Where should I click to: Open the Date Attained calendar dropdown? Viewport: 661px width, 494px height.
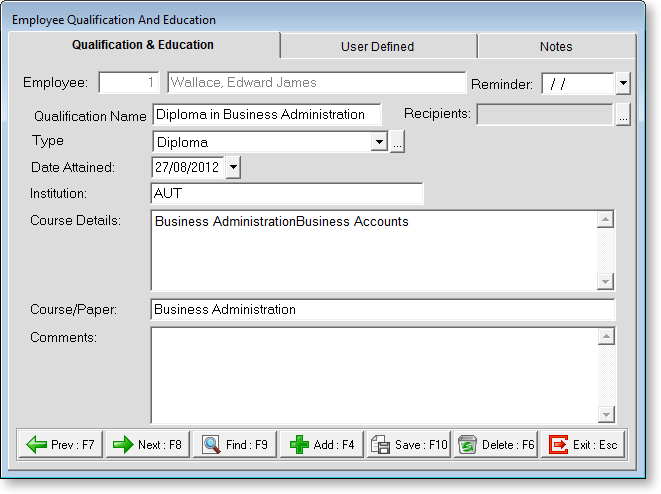coord(233,167)
